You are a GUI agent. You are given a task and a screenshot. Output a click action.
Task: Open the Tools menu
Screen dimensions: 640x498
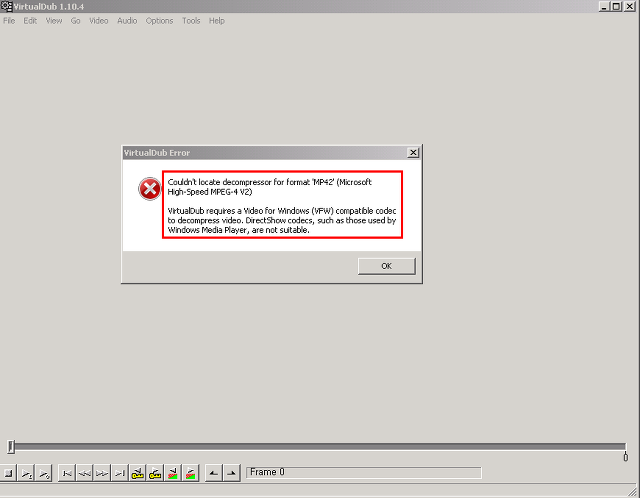191,20
